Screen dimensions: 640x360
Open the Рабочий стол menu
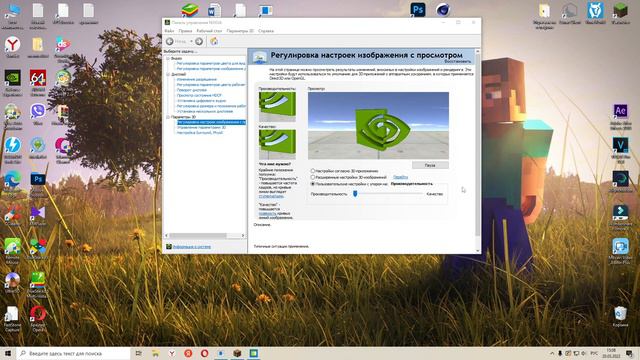coord(209,31)
